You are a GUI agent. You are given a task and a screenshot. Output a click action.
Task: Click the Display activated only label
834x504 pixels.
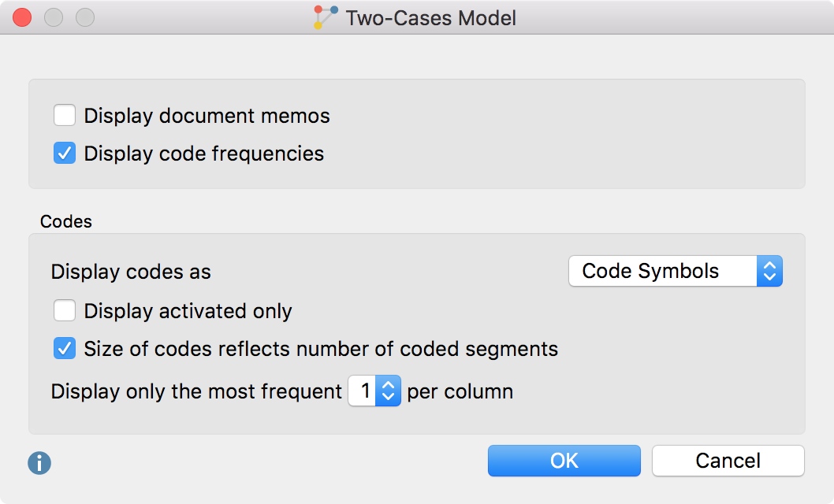coord(188,311)
